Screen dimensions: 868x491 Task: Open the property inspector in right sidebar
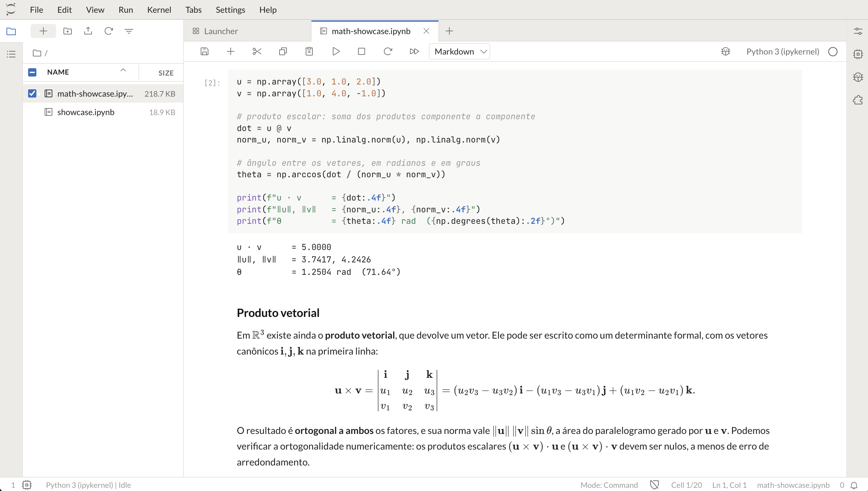pos(858,31)
